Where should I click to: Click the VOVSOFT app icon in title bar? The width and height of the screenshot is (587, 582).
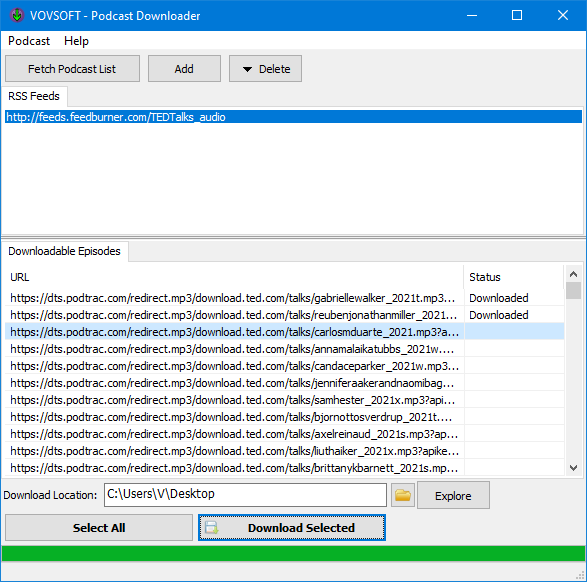tap(16, 15)
